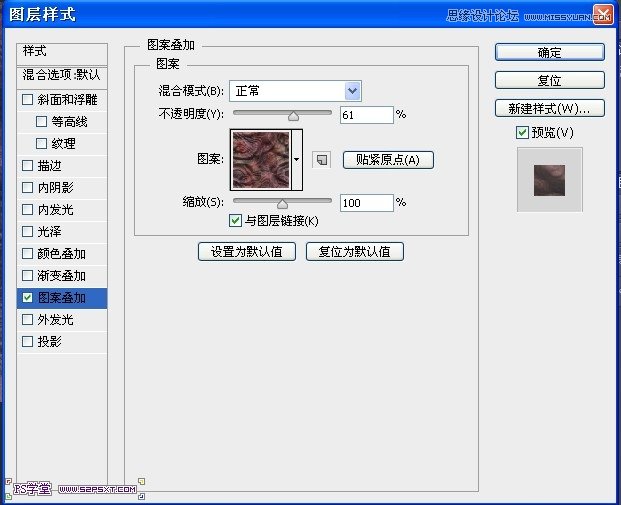Enable 描边 checkbox
Screen dimensions: 621x505
[27, 166]
